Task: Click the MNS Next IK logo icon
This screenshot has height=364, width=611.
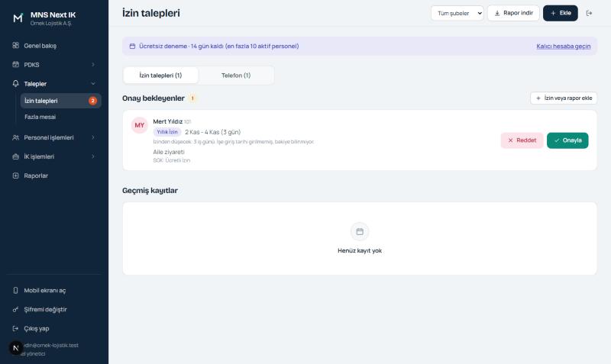Action: coord(18,18)
